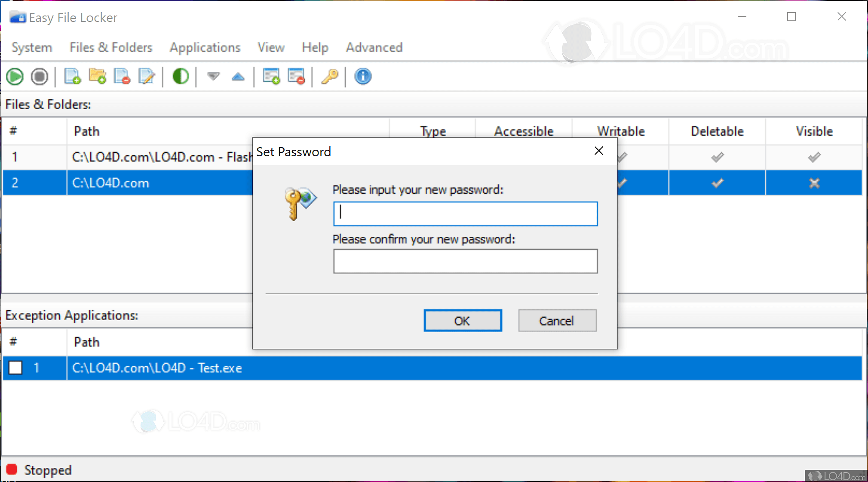Add an exception application

coord(272,76)
